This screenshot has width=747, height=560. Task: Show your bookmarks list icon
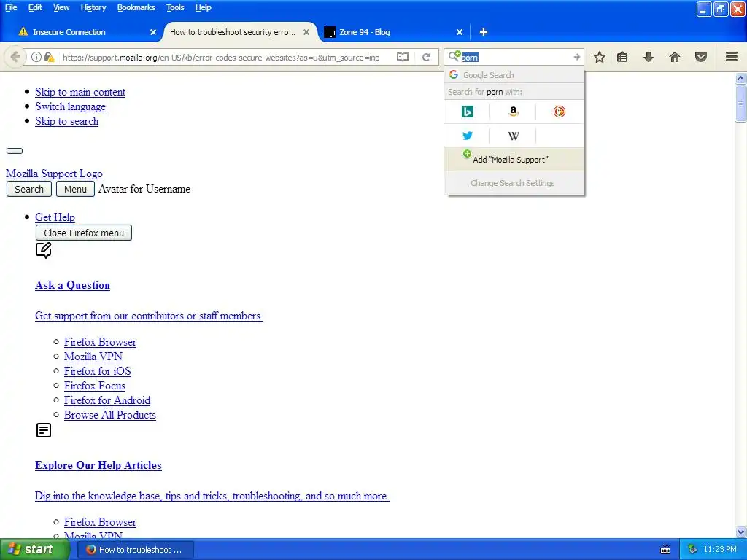pos(622,57)
